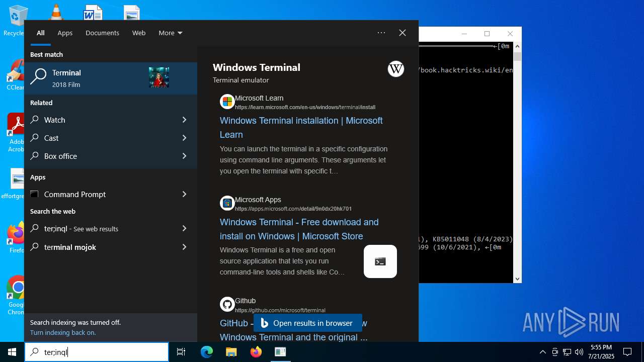Switch to the Apps search tab
Viewport: 644px width, 362px height.
[65, 33]
